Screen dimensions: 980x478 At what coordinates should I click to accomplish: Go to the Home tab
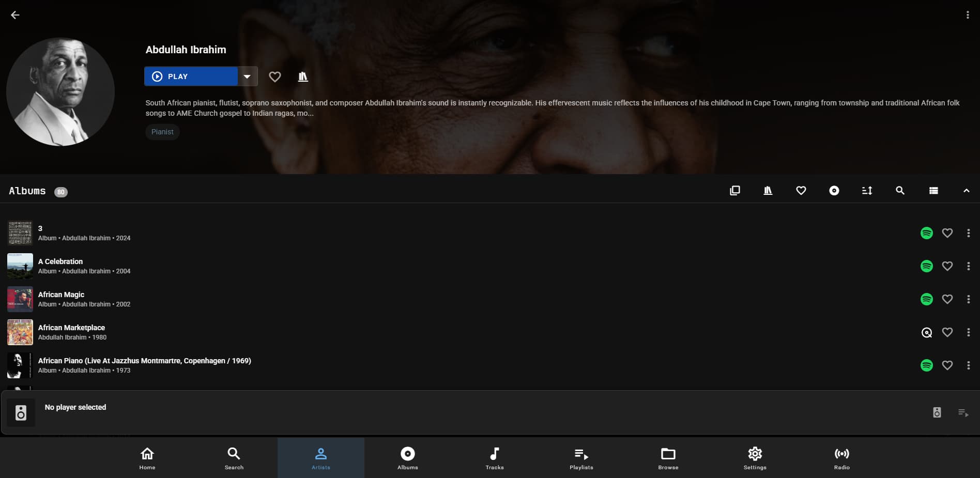click(x=147, y=458)
